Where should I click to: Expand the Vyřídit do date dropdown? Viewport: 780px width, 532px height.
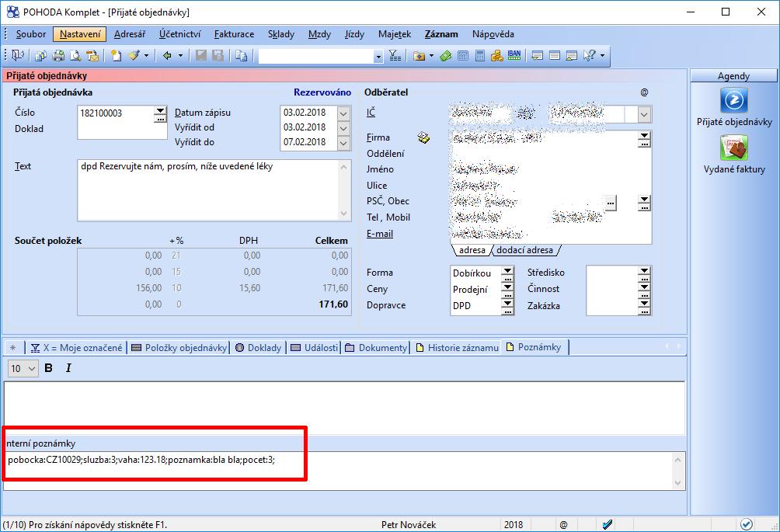[343, 143]
